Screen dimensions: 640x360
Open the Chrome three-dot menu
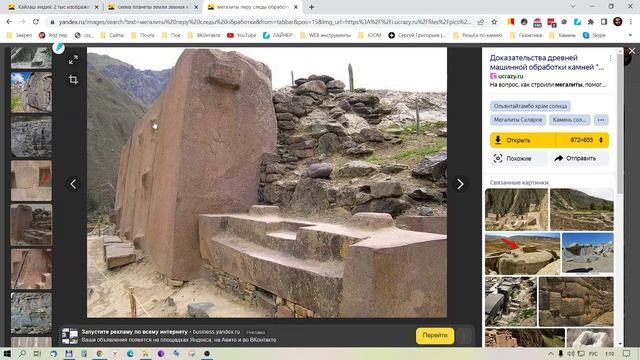point(631,22)
